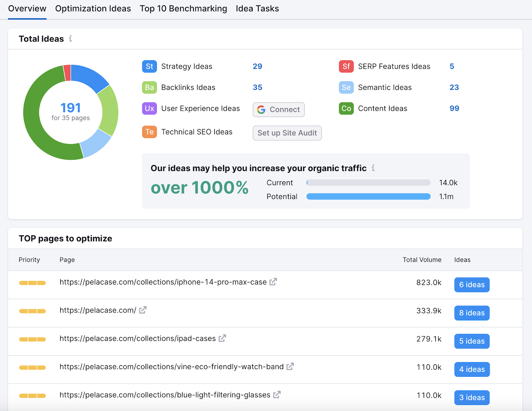
Task: Open the vine-eco-friendly-watch-band page URL
Action: point(172,367)
